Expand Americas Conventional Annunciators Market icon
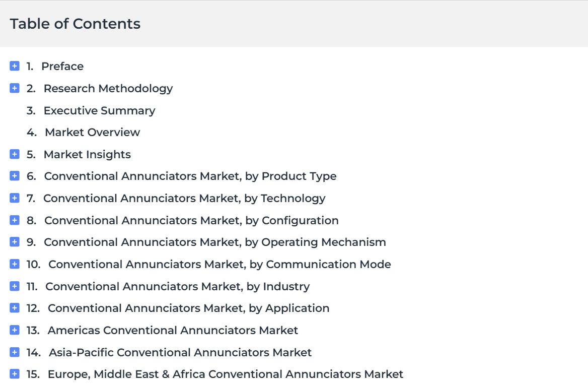Image resolution: width=588 pixels, height=385 pixels. (15, 330)
